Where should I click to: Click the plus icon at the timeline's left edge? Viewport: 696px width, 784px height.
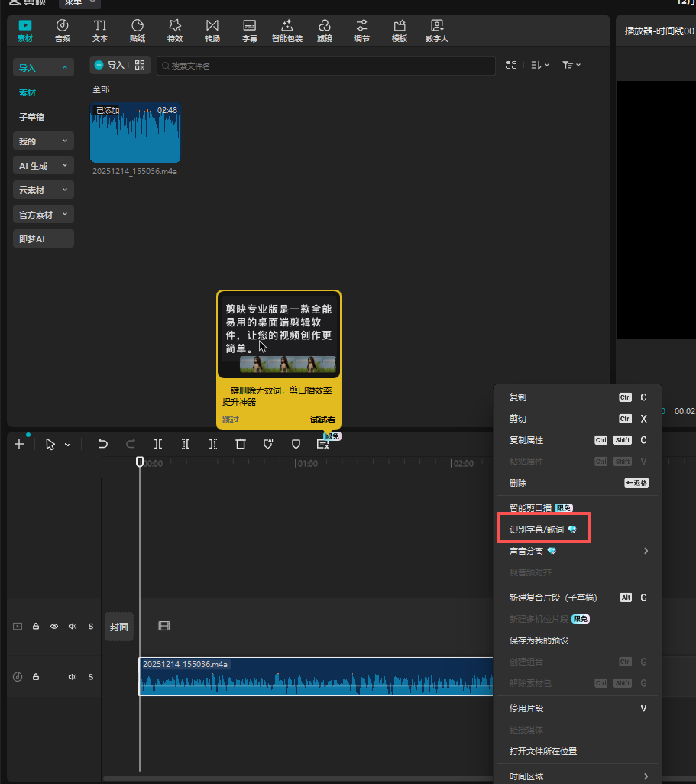pyautogui.click(x=19, y=444)
